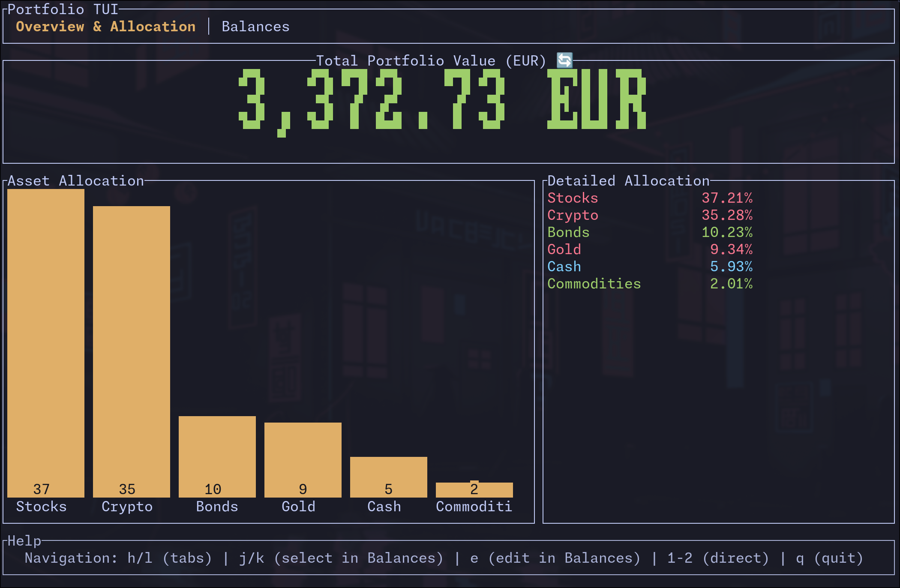900x588 pixels.
Task: Select Crypto row in Detailed Allocation
Action: (573, 215)
